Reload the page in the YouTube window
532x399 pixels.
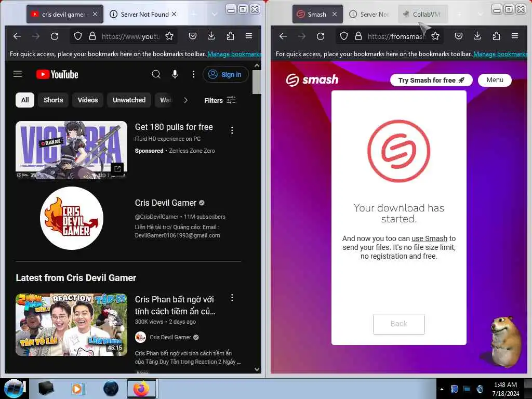54,36
